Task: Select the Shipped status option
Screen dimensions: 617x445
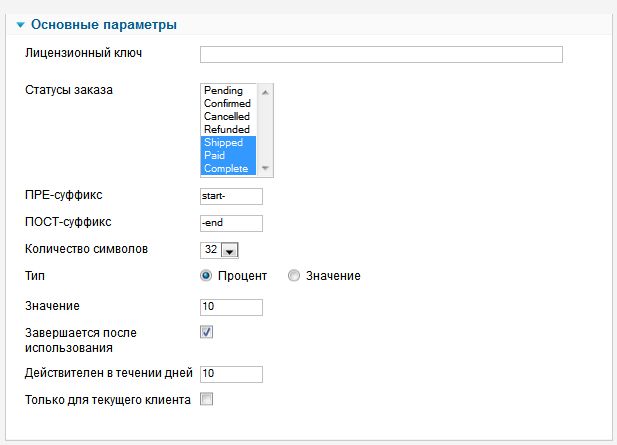Action: point(224,143)
